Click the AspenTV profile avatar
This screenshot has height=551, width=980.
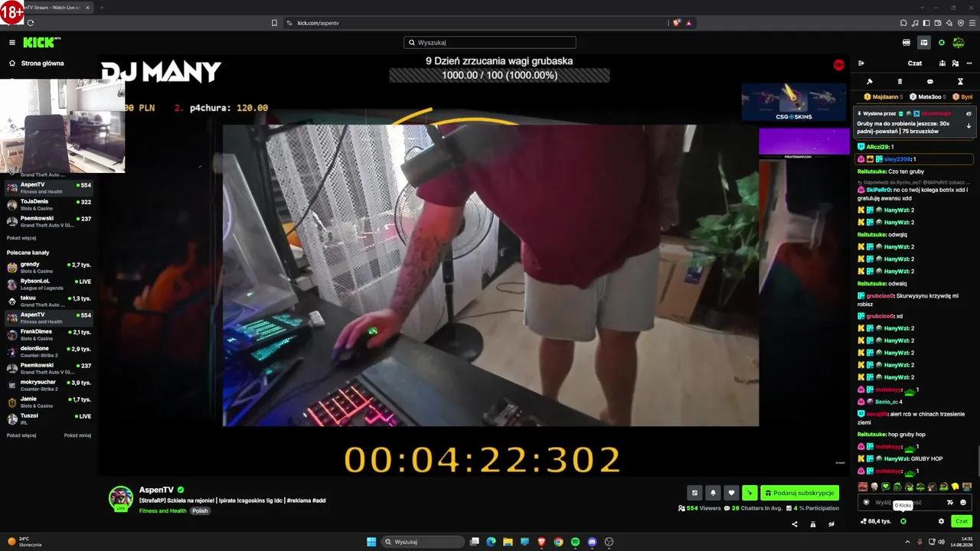pyautogui.click(x=121, y=498)
